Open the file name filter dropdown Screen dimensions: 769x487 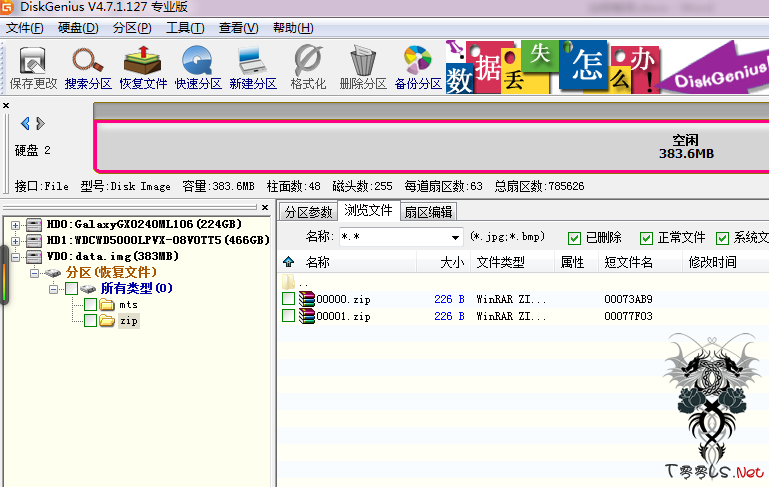pos(455,238)
